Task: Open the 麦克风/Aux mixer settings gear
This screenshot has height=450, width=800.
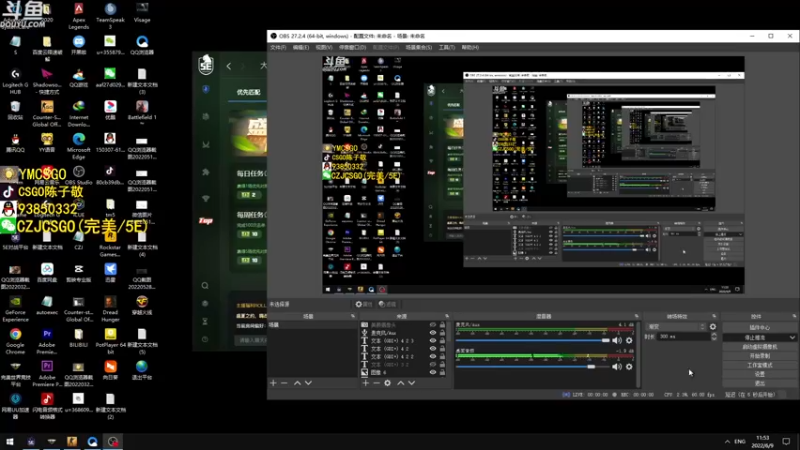Action: coord(629,340)
